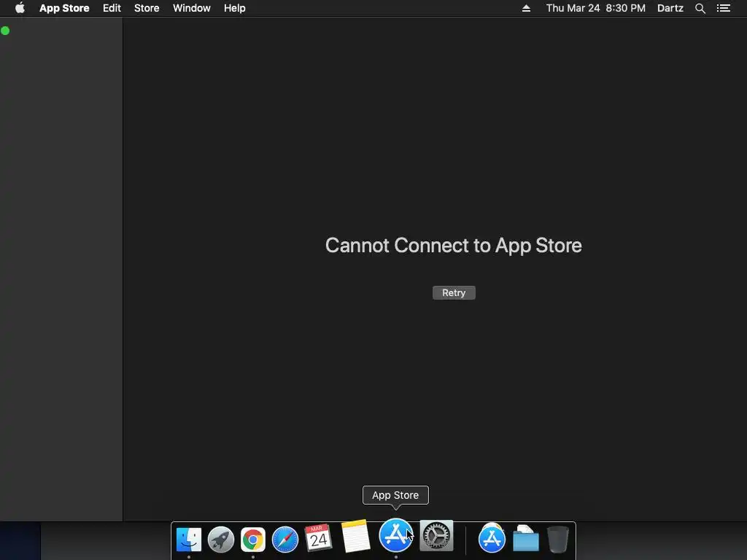Launch Google Chrome from the Dock

[x=253, y=540]
